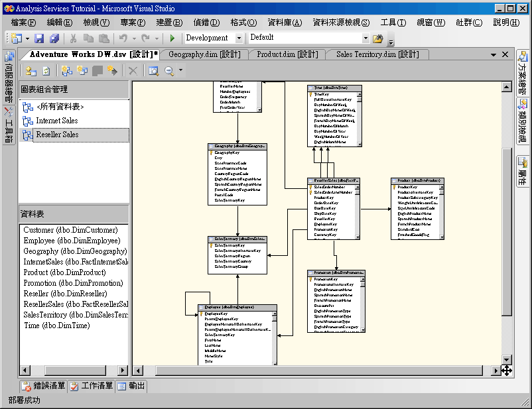Click the Undo arrow icon

pos(123,38)
